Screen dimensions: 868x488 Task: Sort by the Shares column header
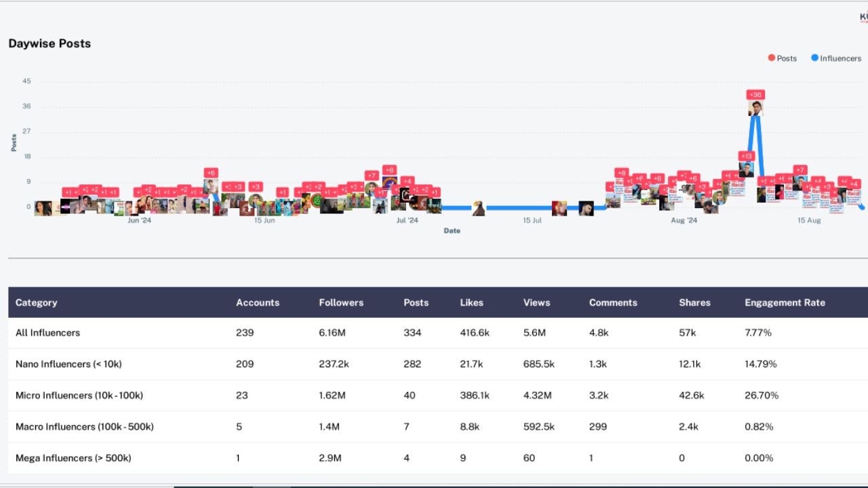pyautogui.click(x=695, y=303)
